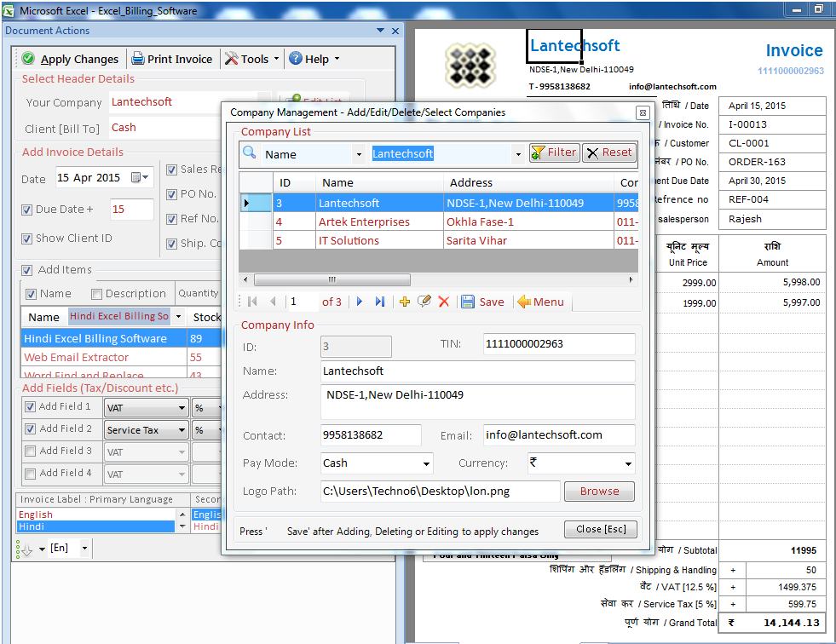Viewport: 836px width, 644px height.
Task: Toggle the Show Client ID checkbox
Action: [x=26, y=239]
